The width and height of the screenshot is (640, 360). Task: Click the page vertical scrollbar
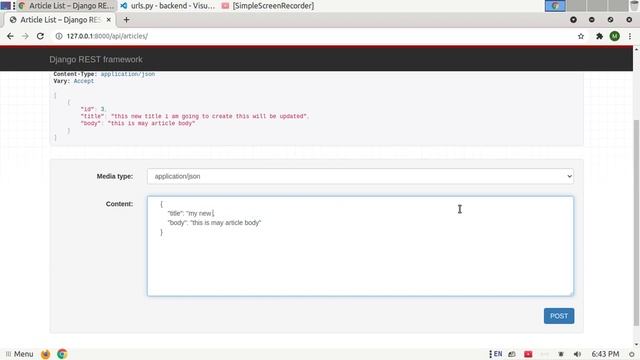pyautogui.click(x=636, y=222)
